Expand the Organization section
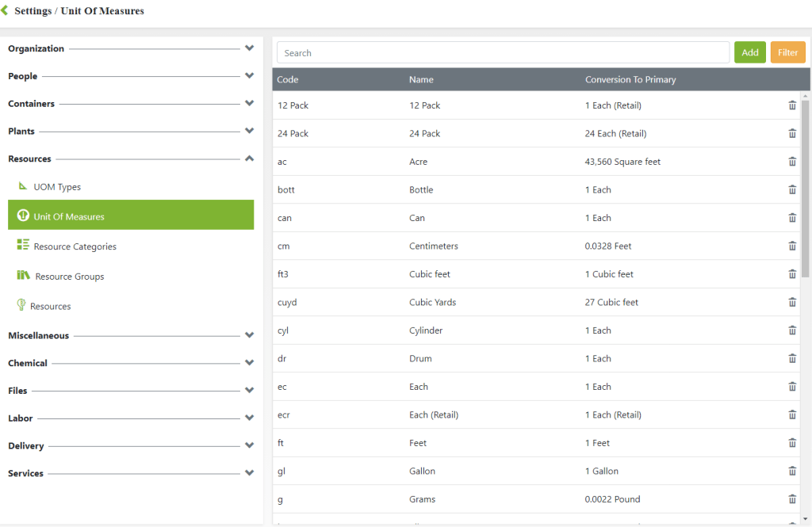 pos(249,48)
